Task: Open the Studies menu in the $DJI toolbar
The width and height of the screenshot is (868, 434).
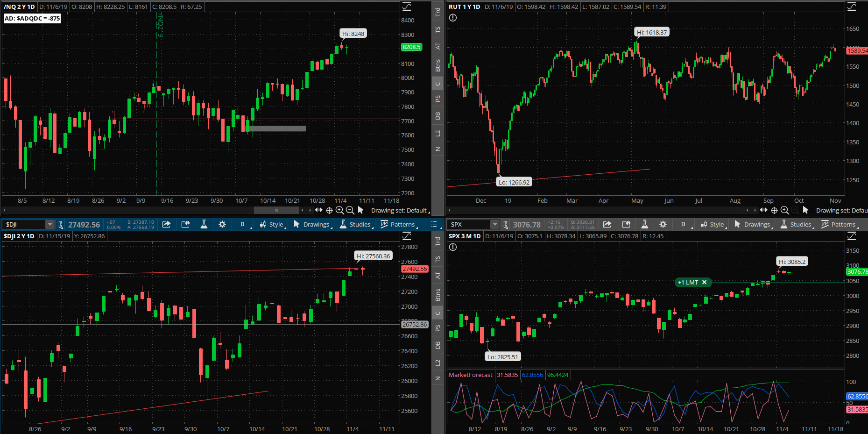Action: (x=355, y=224)
